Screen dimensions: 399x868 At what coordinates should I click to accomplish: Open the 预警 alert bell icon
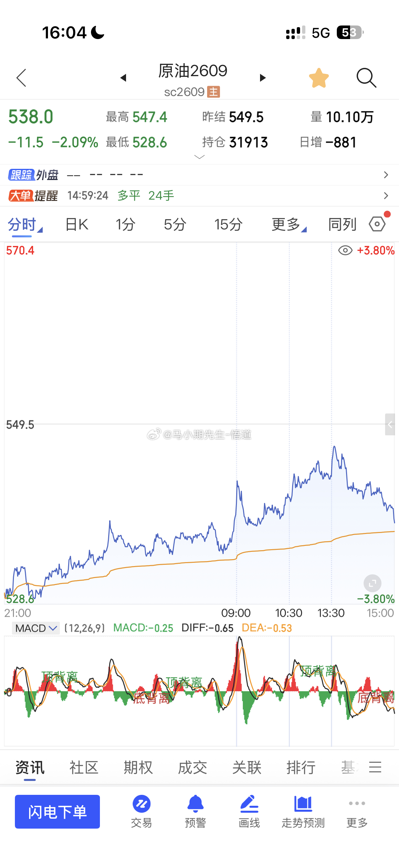[x=195, y=804]
